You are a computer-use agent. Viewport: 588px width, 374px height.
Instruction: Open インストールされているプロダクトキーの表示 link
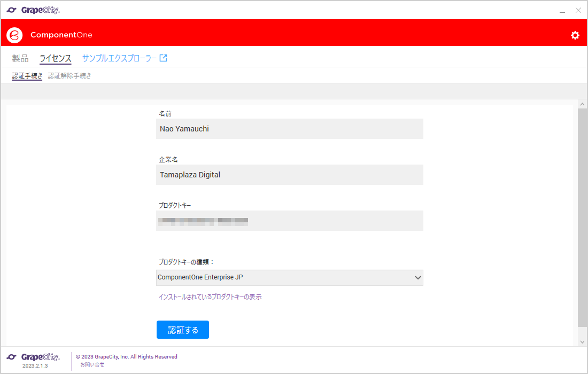coord(210,297)
